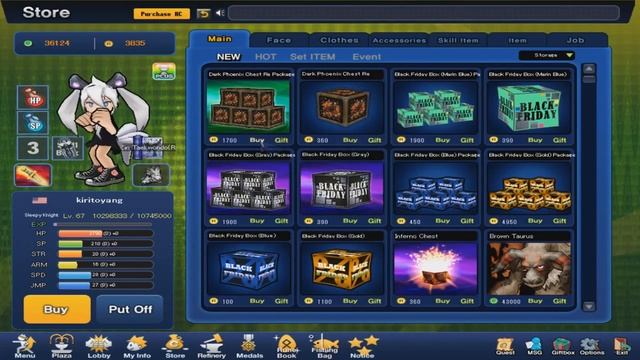Click the large yellow Buy button
This screenshot has height=360, width=640.
(x=57, y=309)
